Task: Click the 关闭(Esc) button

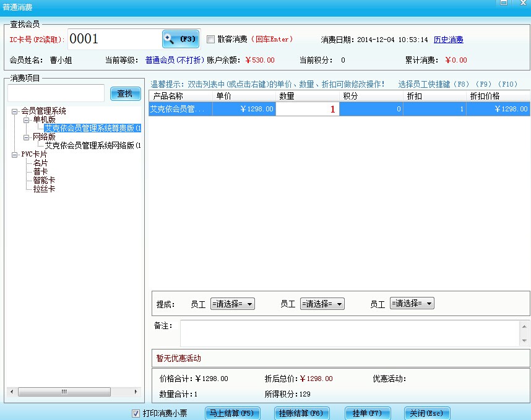Action: [x=427, y=413]
